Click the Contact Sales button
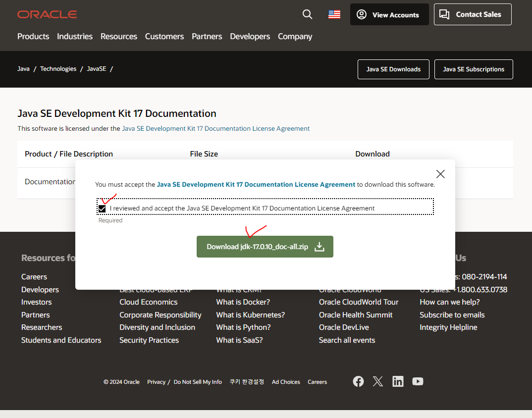The height and width of the screenshot is (418, 532). (x=473, y=14)
